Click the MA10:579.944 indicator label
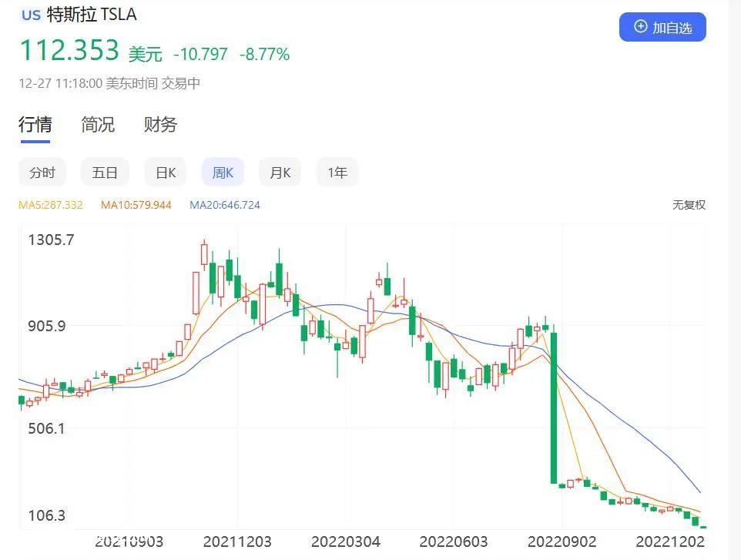Image resolution: width=741 pixels, height=560 pixels. 136,205
